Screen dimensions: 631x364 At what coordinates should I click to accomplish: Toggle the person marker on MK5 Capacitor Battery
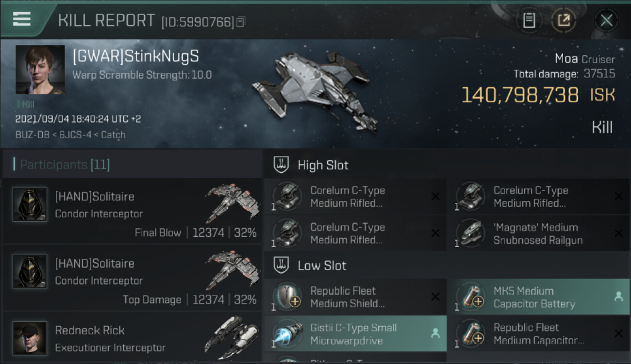pyautogui.click(x=618, y=297)
